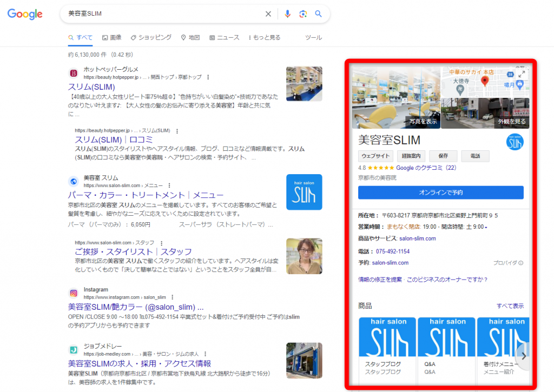Open Google のクチコミ (22) reviews
This screenshot has width=554, height=392.
tap(426, 168)
